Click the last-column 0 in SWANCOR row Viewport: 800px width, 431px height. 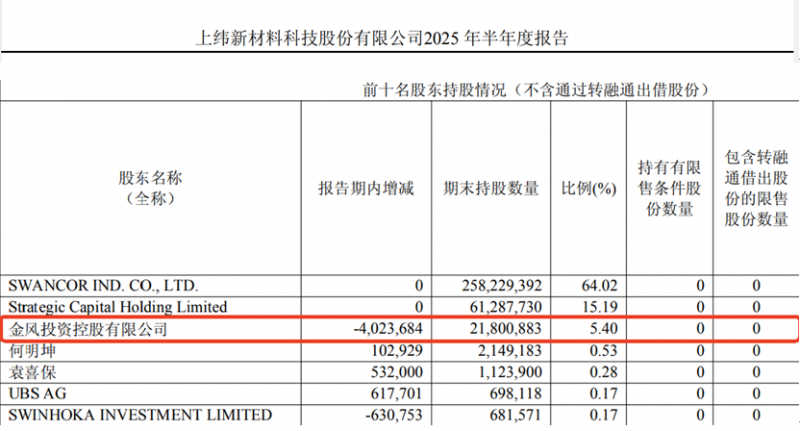[x=756, y=285]
